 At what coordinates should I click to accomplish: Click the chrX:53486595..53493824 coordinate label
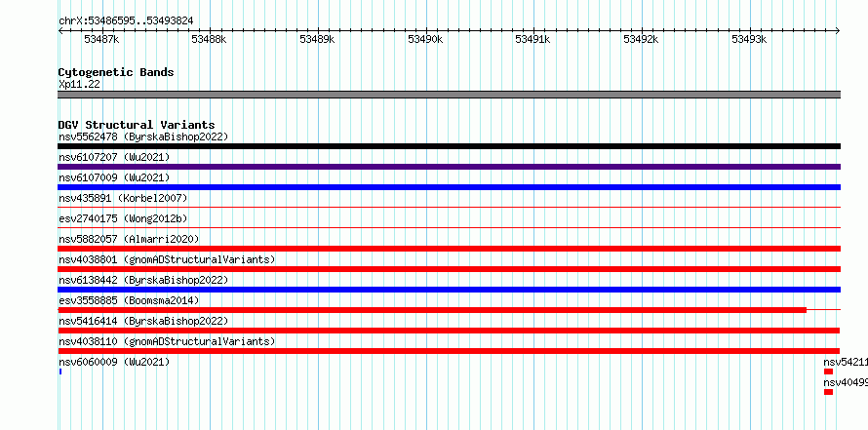126,21
